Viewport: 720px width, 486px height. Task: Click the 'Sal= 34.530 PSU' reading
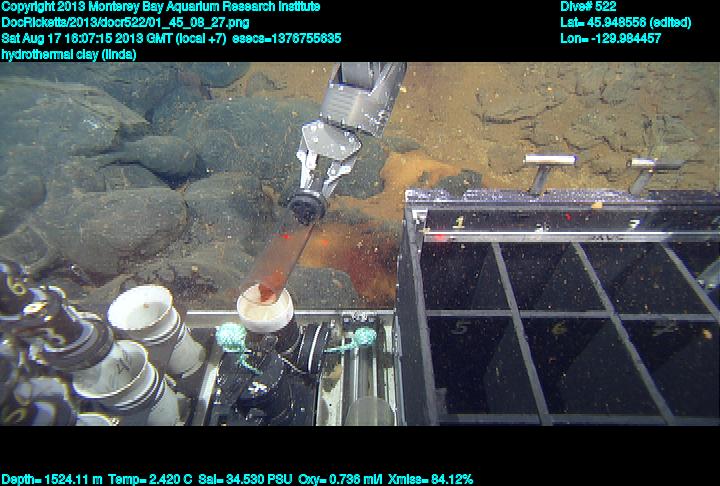[246, 479]
